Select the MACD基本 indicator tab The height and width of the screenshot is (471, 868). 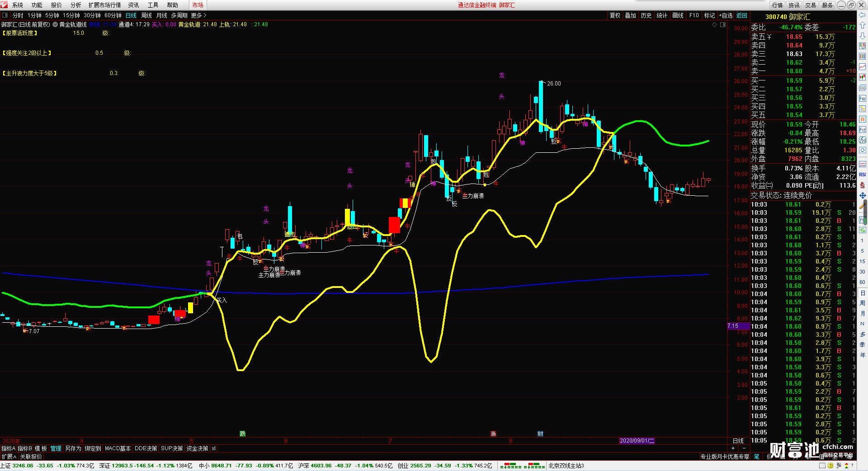point(118,448)
